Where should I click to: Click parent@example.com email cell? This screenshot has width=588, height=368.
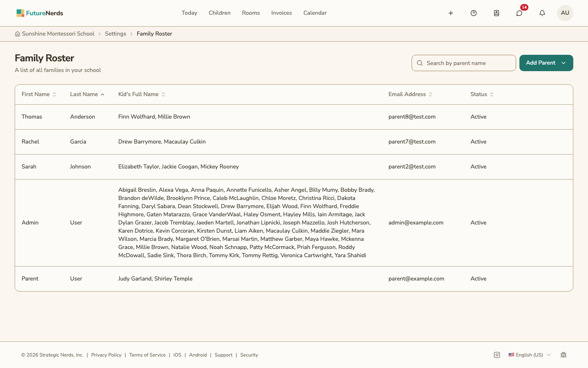tap(416, 279)
